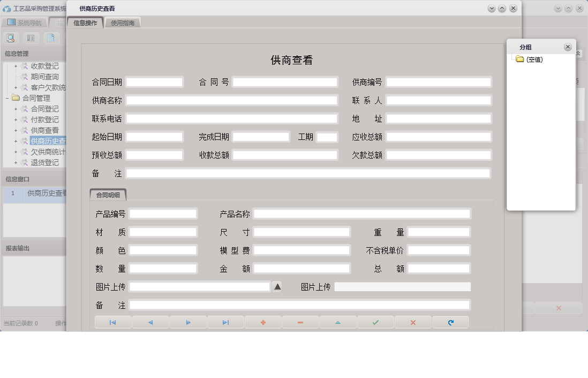588x378 pixels.
Task: Confirm changes with the green checkmark icon
Action: (x=375, y=322)
